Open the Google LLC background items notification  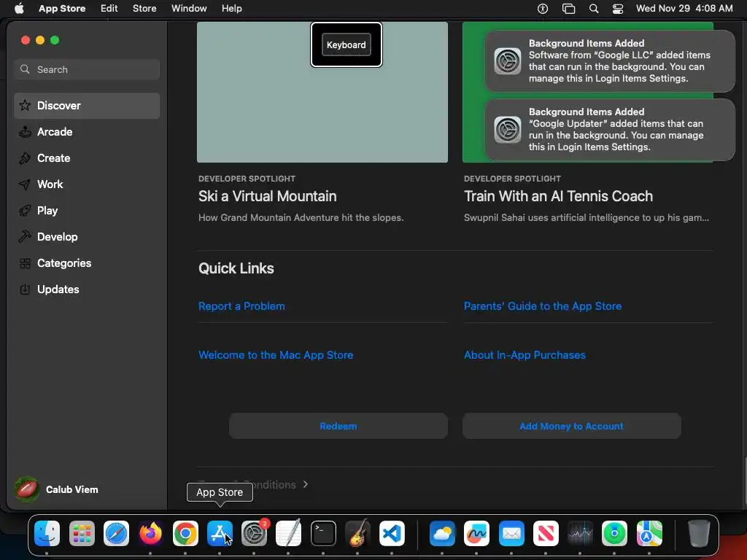point(610,61)
